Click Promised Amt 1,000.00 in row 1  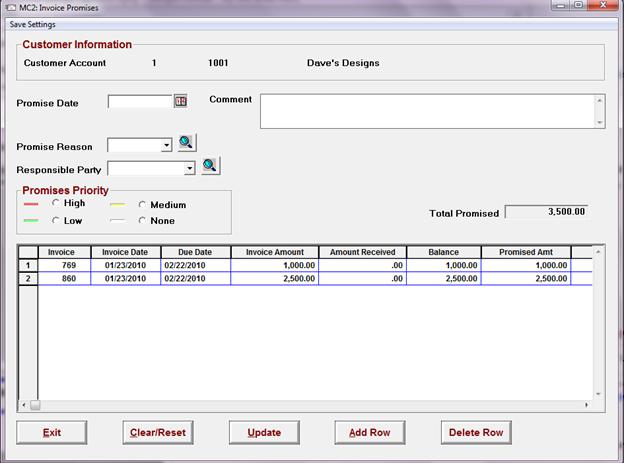[x=526, y=265]
